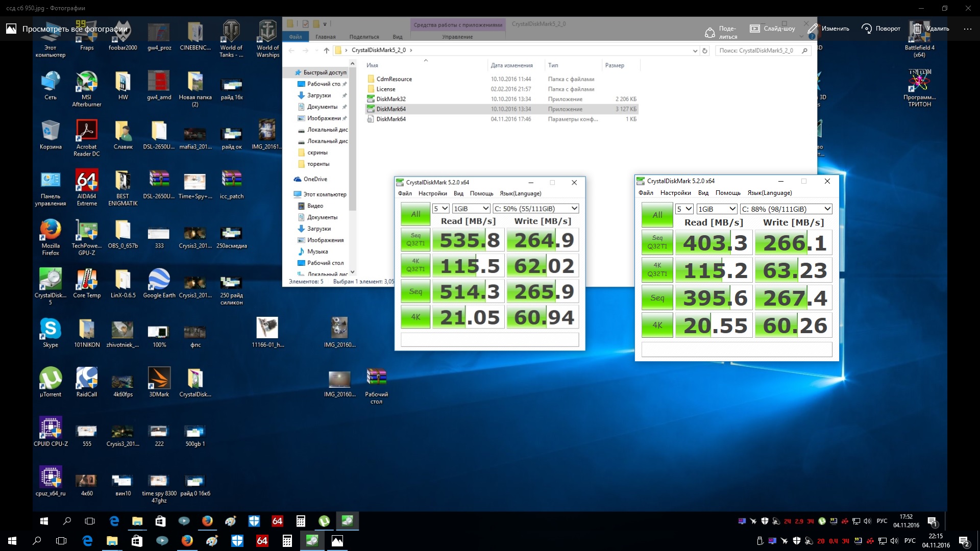Select the highlighted DiskMark64 application file
This screenshot has height=551, width=980.
(x=391, y=109)
